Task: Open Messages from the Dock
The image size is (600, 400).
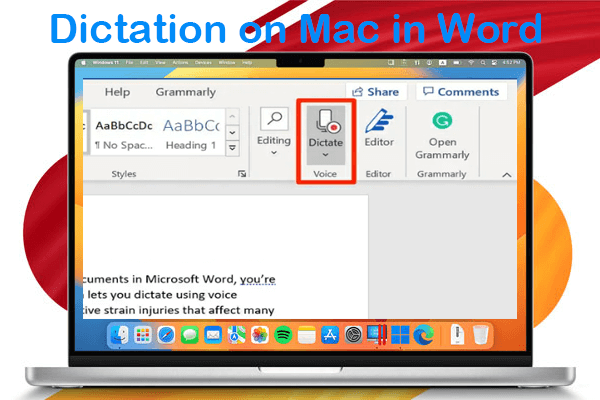Action: (189, 335)
